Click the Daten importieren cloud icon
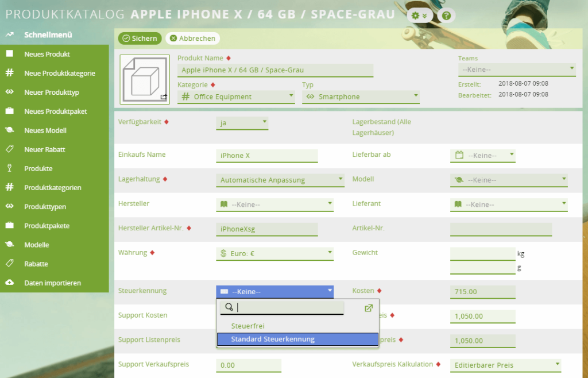 (x=10, y=283)
